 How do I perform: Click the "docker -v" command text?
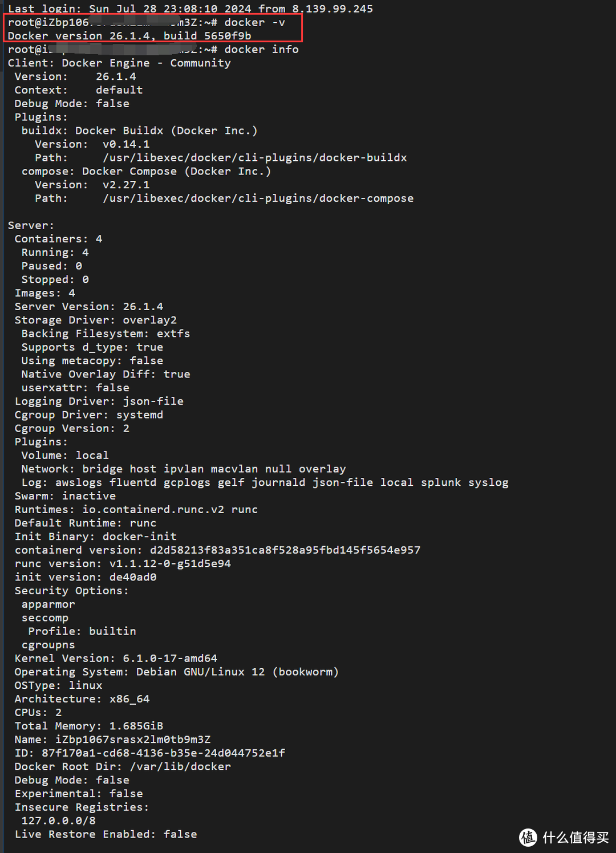click(x=254, y=22)
